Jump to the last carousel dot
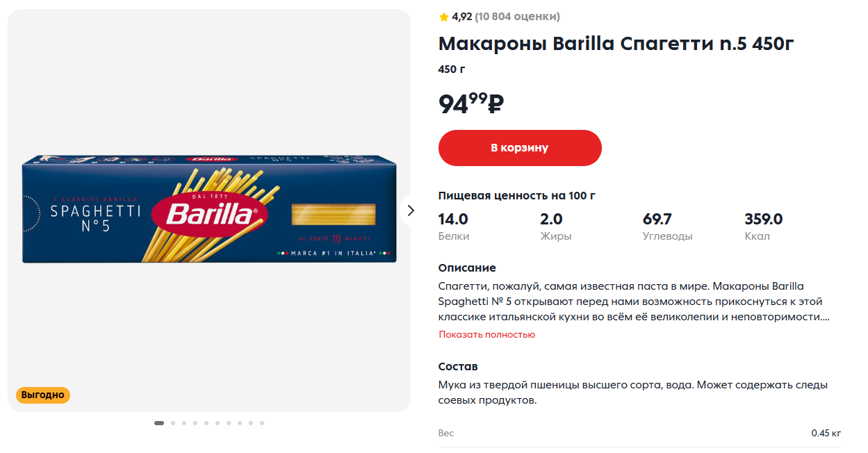Viewport: 868px width, 453px height. click(262, 422)
